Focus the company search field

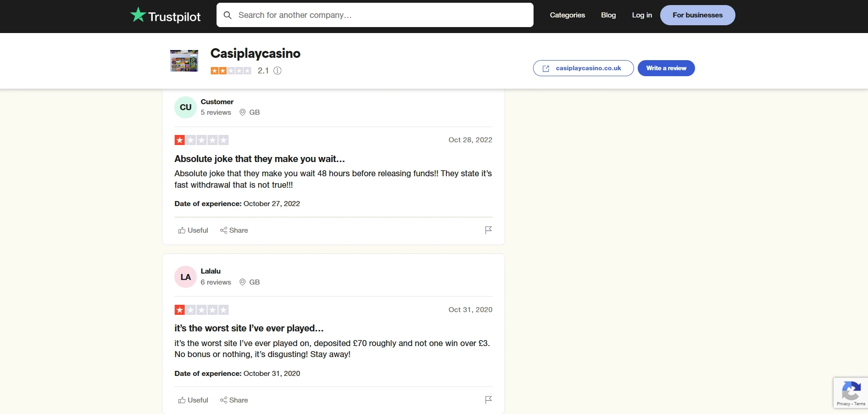pyautogui.click(x=375, y=15)
